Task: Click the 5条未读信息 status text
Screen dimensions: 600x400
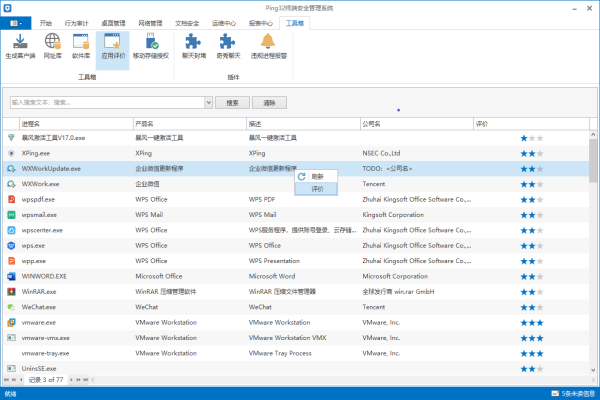Action: click(578, 393)
